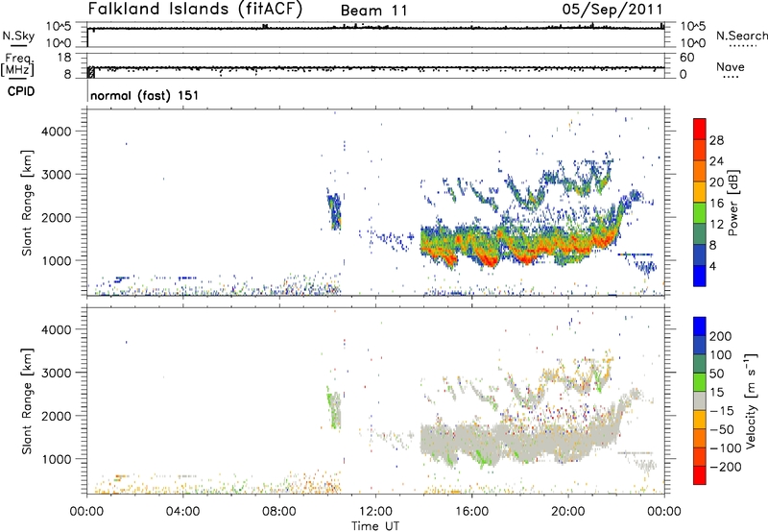Click the 'Time UT' axis label
This screenshot has height=532, width=768.
click(x=375, y=526)
